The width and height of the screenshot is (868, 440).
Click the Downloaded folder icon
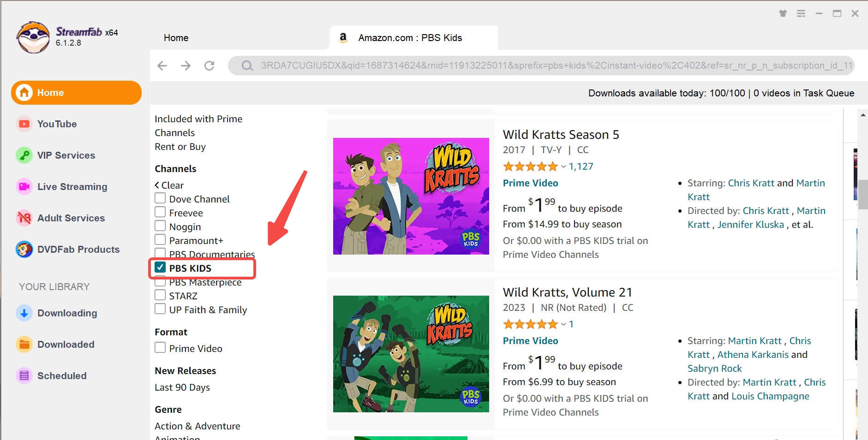pyautogui.click(x=24, y=345)
